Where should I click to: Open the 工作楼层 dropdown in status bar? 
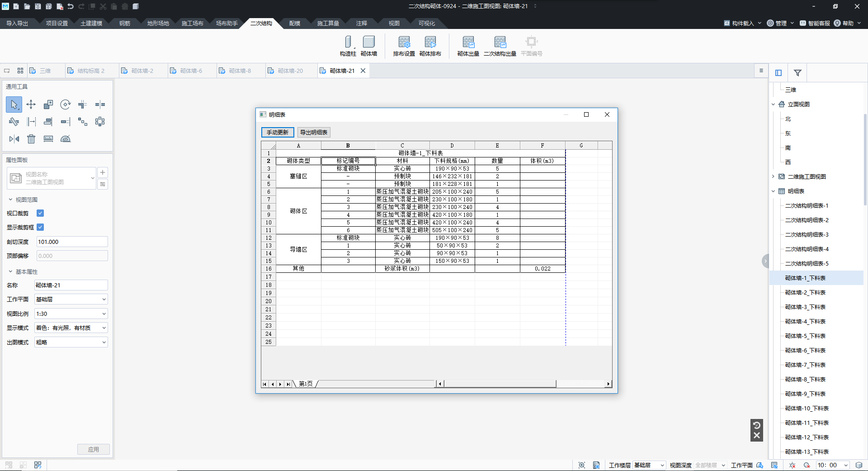coord(649,465)
